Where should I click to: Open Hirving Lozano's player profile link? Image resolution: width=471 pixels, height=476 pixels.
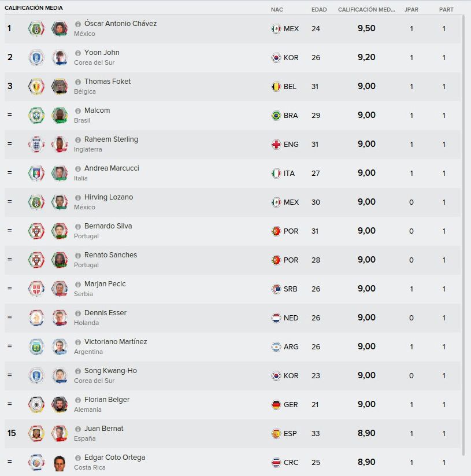109,197
